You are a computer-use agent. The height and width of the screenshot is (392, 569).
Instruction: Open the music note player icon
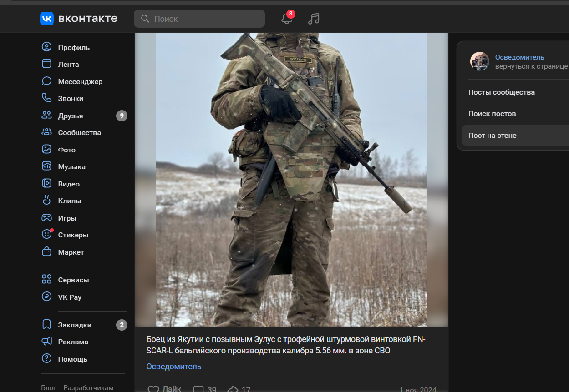coord(314,19)
